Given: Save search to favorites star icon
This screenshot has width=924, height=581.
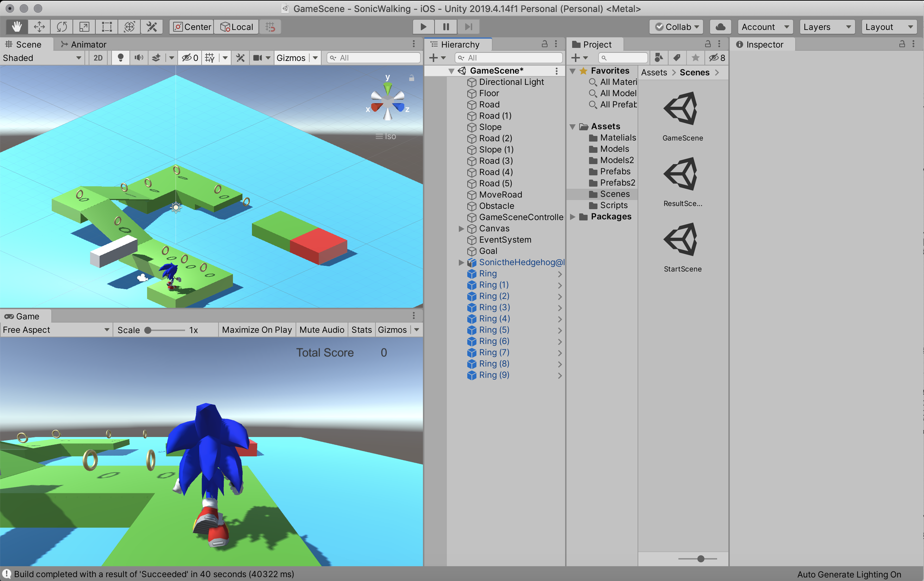Looking at the screenshot, I should pyautogui.click(x=695, y=58).
